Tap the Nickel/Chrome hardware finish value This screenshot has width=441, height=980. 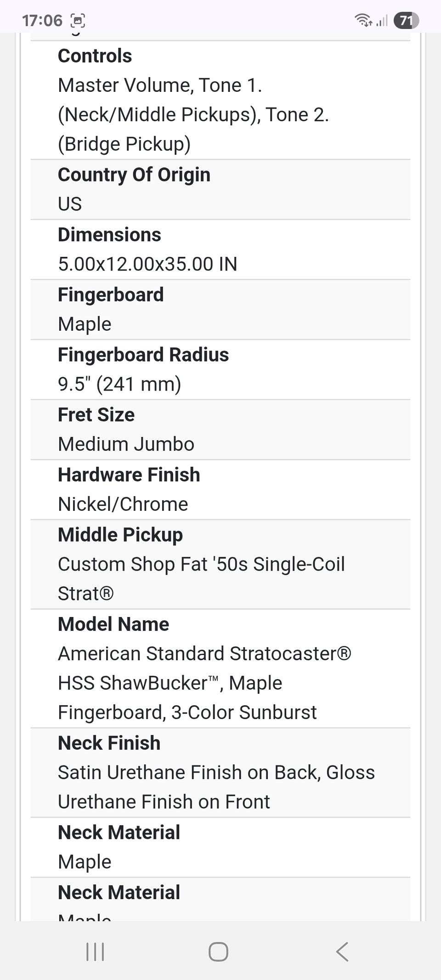[123, 504]
